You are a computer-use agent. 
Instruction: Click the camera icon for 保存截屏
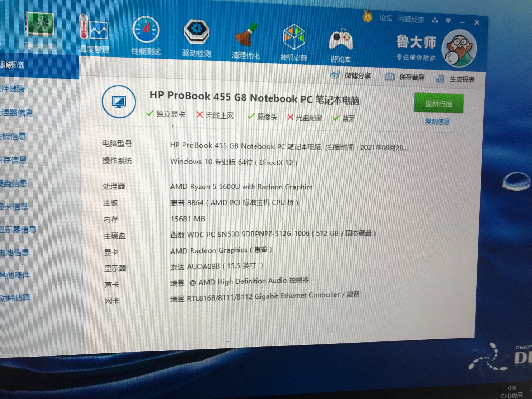(x=390, y=77)
